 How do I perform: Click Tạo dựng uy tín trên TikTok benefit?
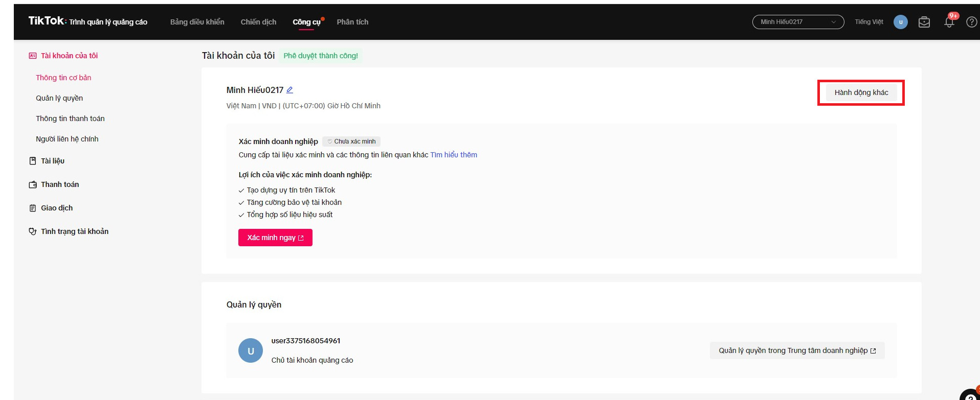[x=291, y=190]
